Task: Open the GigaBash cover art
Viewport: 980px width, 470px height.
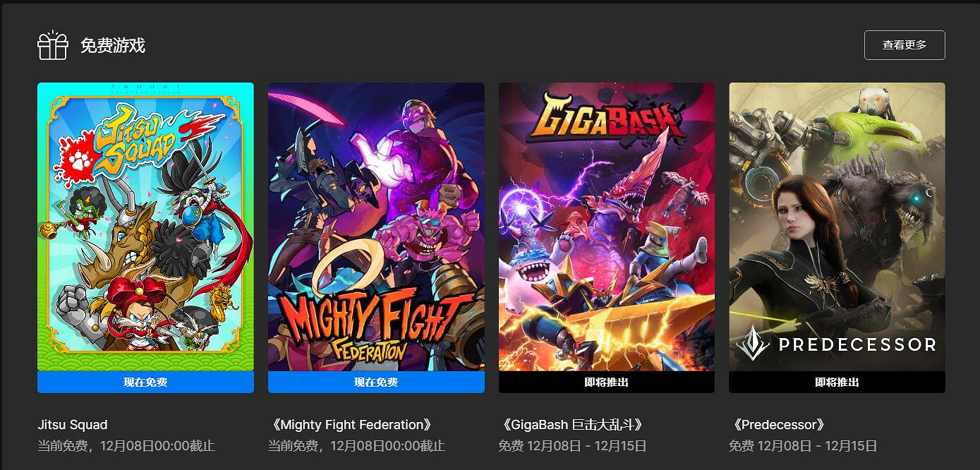Action: (607, 227)
